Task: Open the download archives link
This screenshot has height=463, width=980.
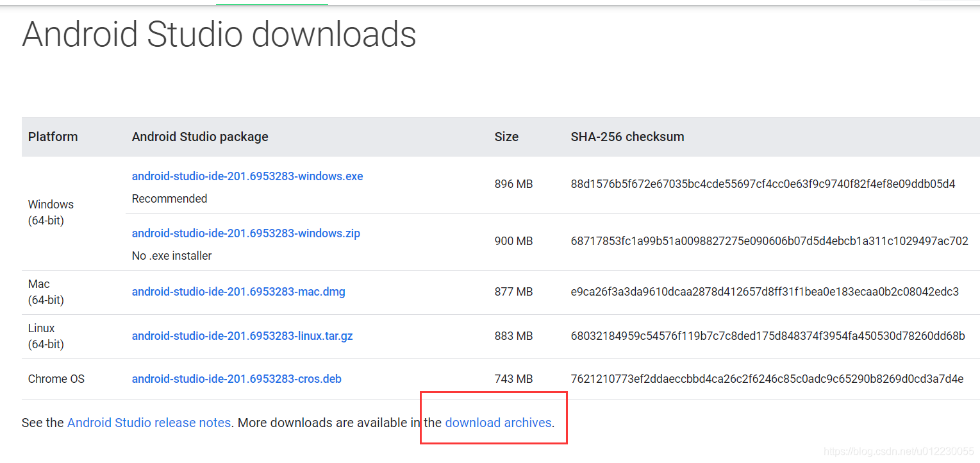Action: tap(498, 423)
